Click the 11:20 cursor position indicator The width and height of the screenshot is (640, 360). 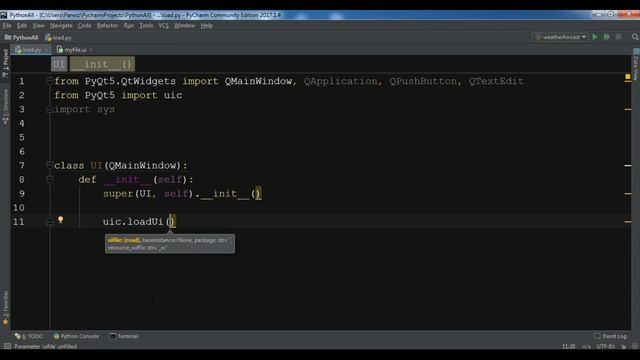[569, 346]
